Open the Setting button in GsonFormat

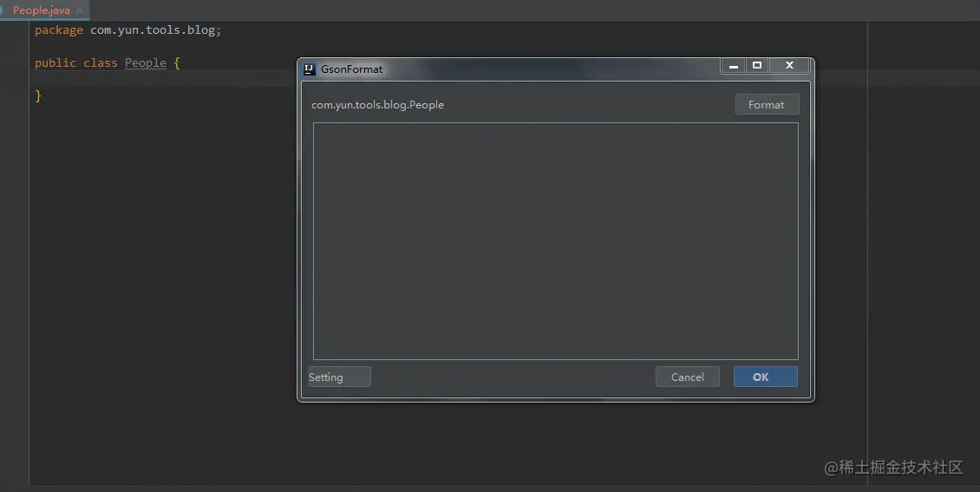click(339, 377)
